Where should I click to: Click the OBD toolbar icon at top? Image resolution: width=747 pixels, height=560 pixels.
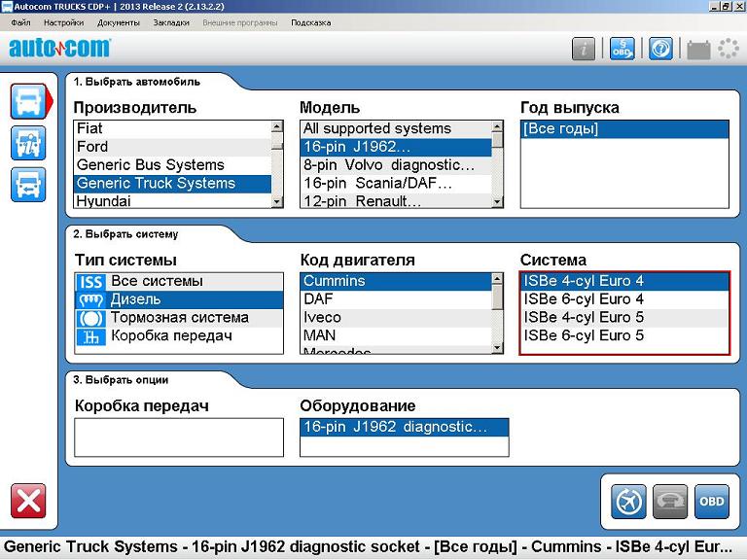click(622, 49)
